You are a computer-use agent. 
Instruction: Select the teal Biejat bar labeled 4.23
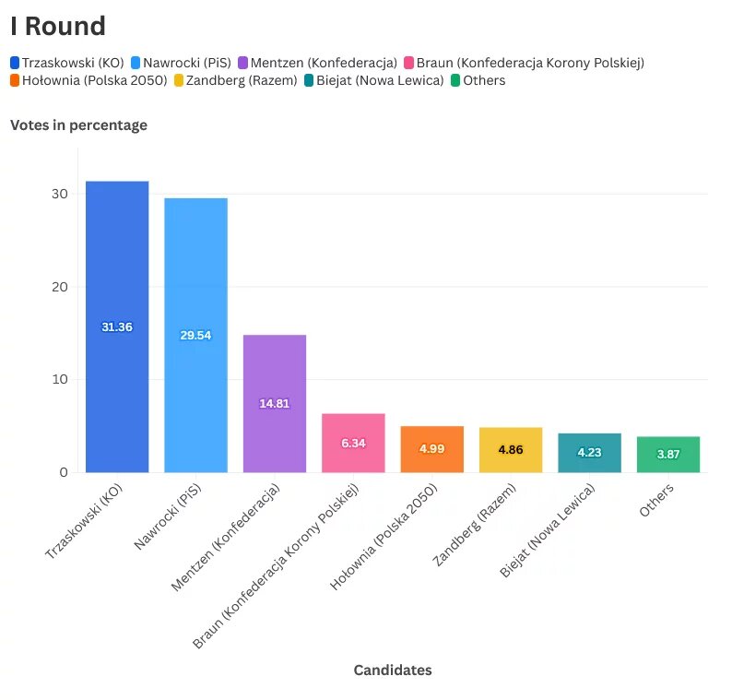click(589, 453)
